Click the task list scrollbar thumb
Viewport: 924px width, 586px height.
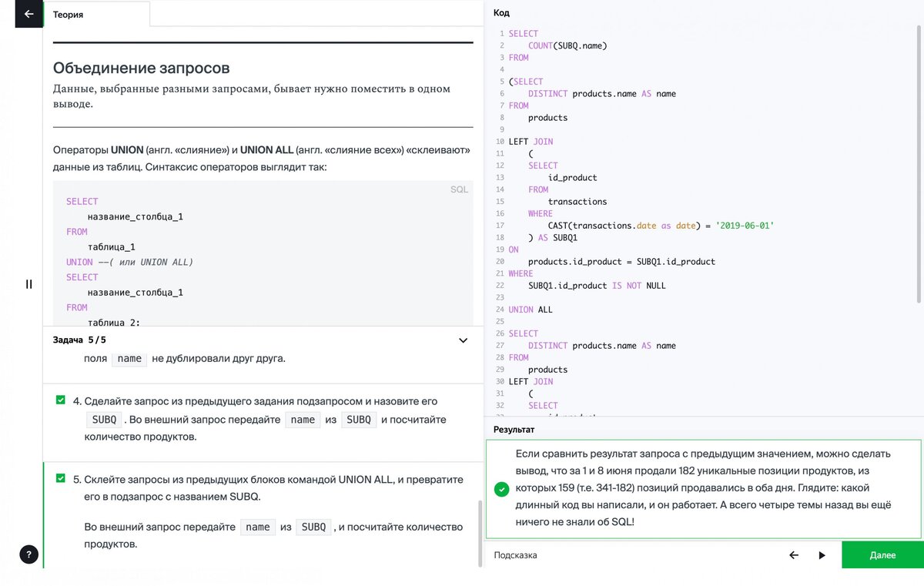click(x=480, y=531)
